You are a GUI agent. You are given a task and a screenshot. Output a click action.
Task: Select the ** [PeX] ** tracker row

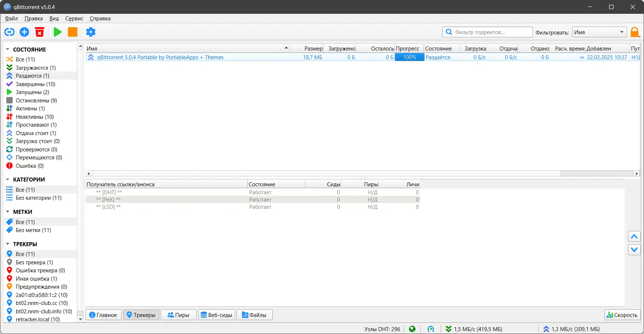[x=253, y=199]
